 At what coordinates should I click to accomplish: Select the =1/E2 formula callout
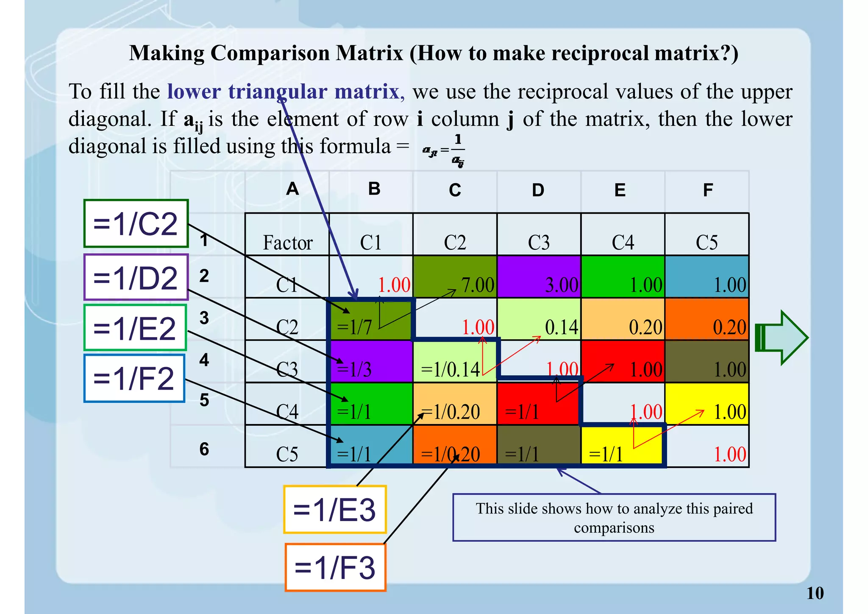(x=135, y=327)
